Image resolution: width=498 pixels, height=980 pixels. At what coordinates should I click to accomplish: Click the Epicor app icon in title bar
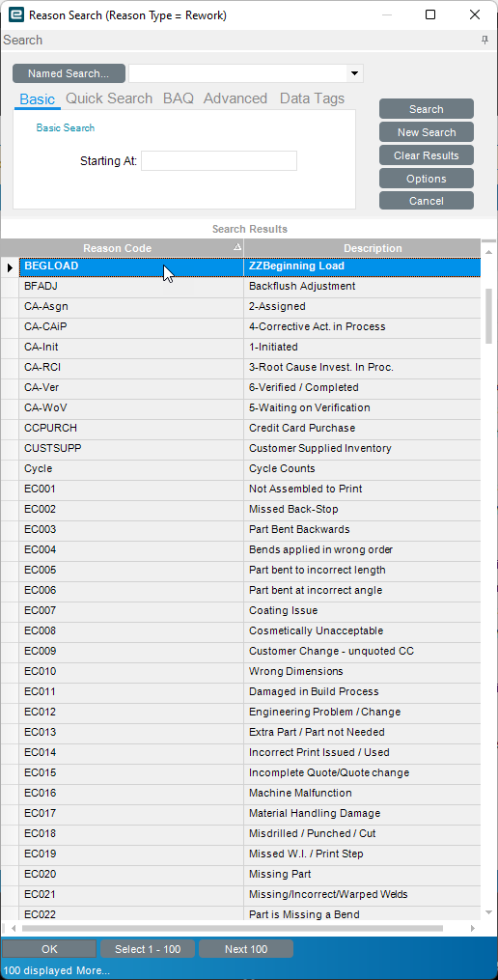16,15
